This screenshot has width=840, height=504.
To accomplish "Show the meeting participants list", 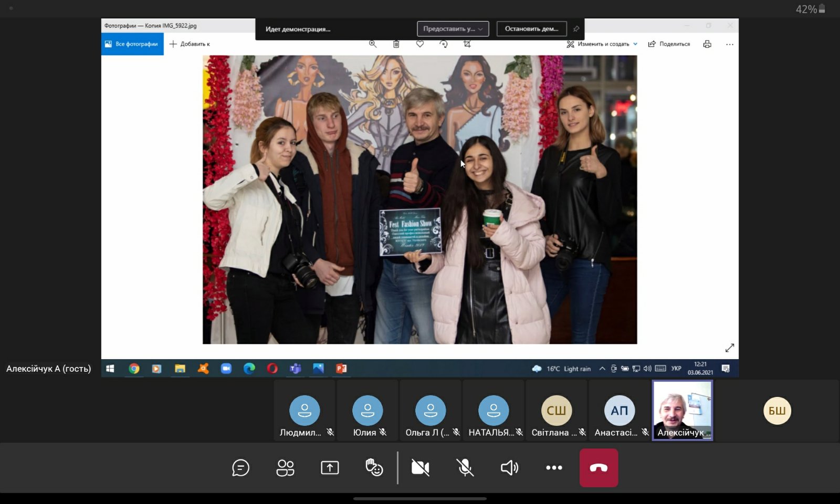I will [x=285, y=468].
